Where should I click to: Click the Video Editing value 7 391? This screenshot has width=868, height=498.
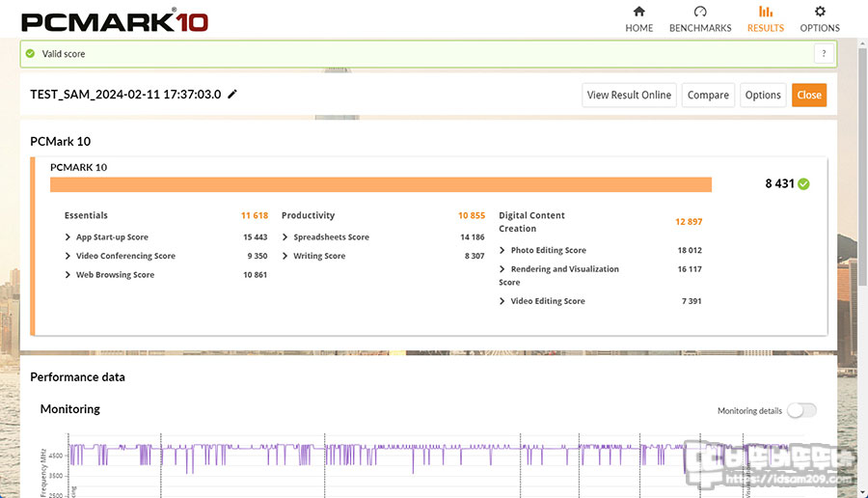pos(692,301)
